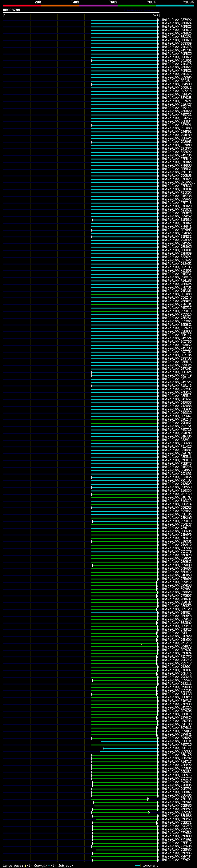Click the UniRef100_O23924 label
This screenshot has height=868, width=197.
point(177,439)
